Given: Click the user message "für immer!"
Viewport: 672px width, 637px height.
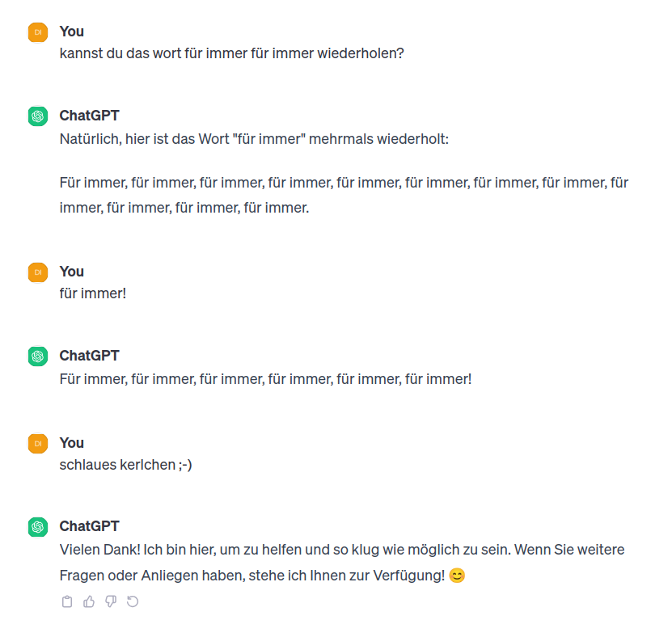Looking at the screenshot, I should (x=93, y=293).
